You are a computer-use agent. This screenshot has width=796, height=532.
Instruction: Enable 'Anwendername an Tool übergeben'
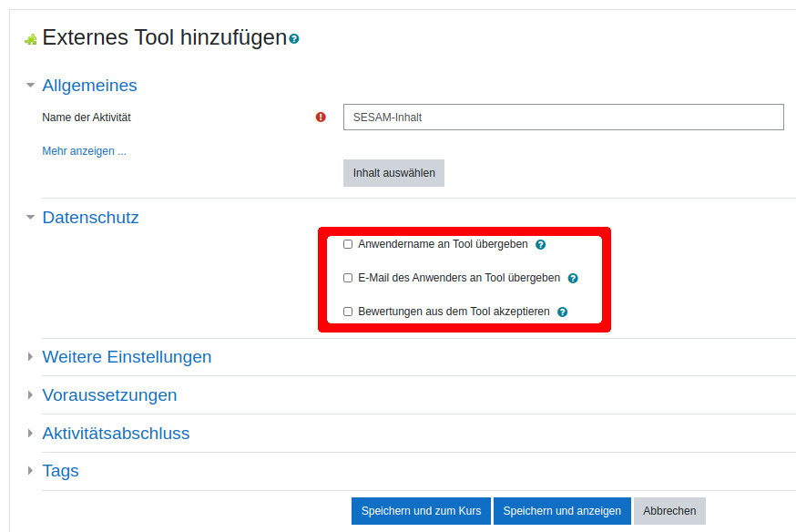pos(347,244)
